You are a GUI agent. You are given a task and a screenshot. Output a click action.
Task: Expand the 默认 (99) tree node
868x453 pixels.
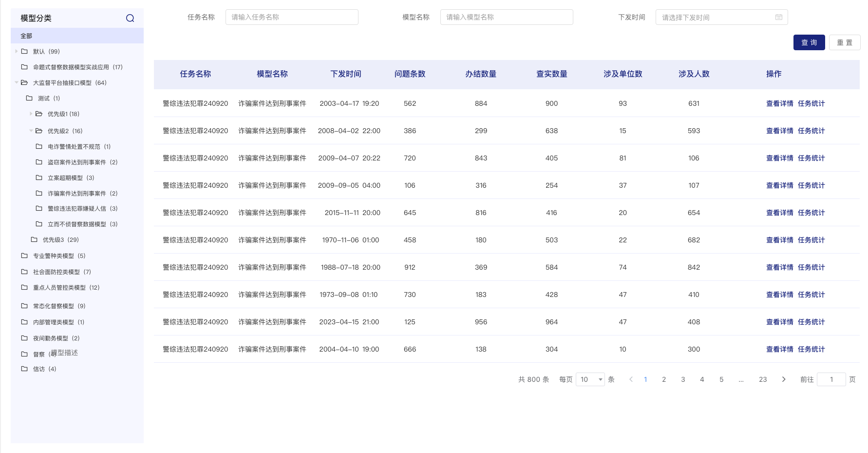pos(17,51)
